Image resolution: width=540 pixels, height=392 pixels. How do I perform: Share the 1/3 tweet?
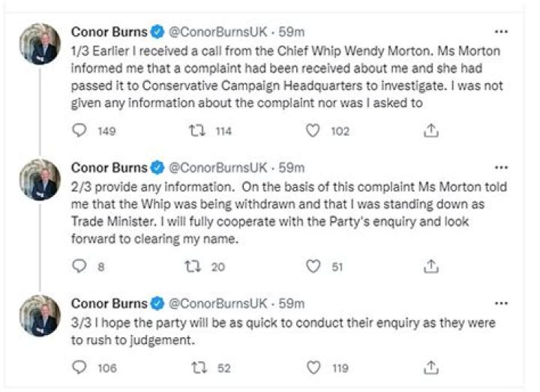430,130
